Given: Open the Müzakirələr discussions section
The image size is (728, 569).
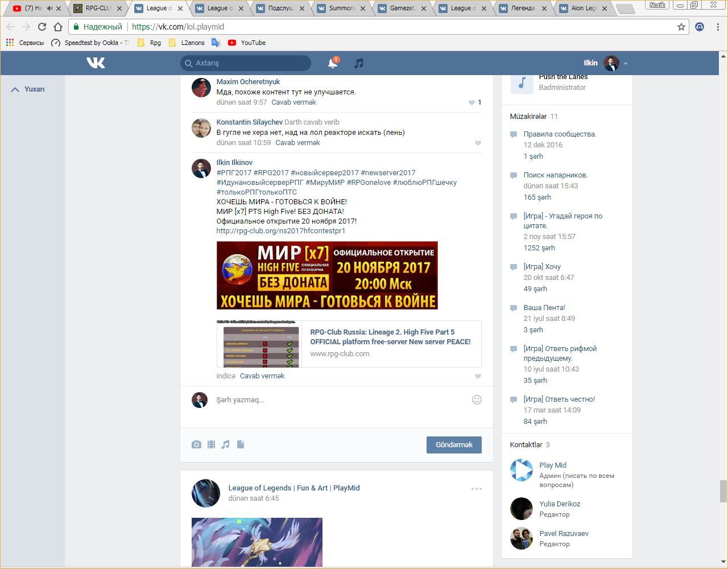Looking at the screenshot, I should tap(528, 117).
